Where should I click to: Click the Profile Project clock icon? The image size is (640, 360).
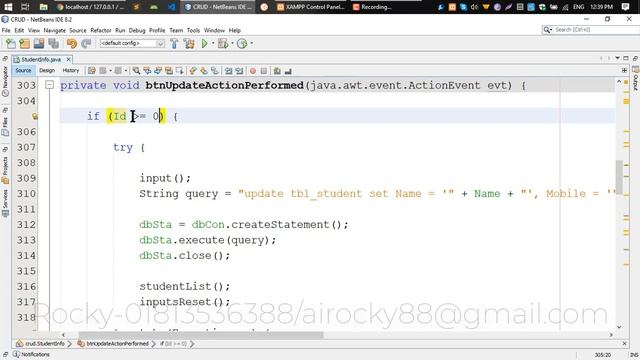click(242, 43)
